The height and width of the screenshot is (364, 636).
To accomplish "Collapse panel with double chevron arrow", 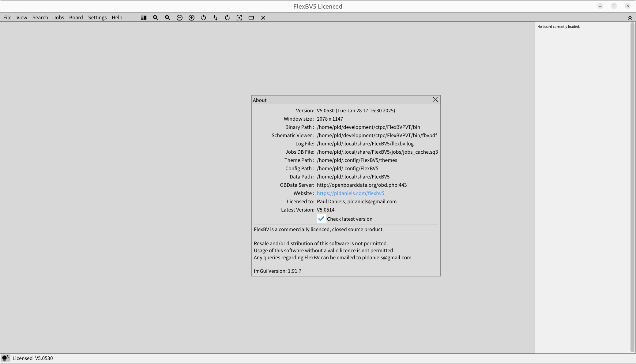I will coord(630,18).
